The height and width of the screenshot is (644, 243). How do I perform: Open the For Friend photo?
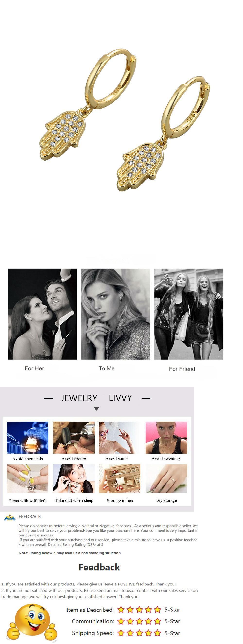tap(188, 314)
